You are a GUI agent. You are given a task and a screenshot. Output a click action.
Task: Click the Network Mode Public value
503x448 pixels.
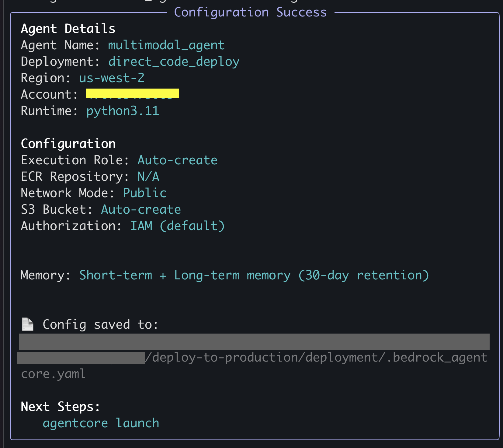(x=144, y=193)
